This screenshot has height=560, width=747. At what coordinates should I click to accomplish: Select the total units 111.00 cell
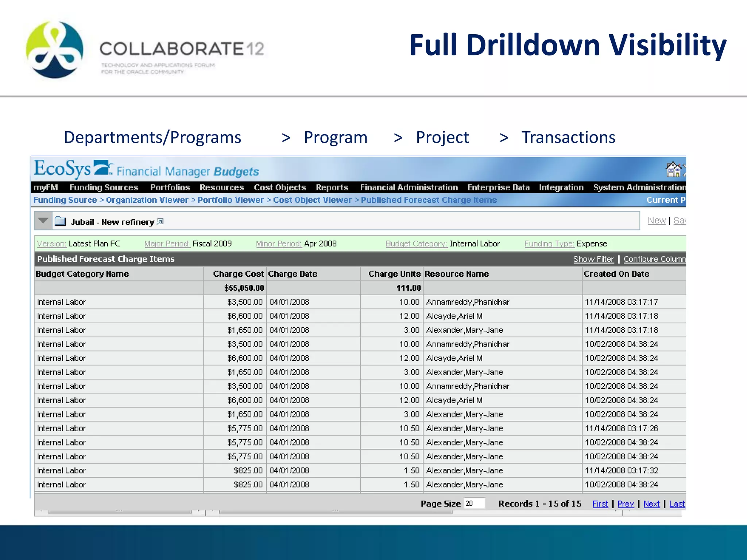[392, 288]
